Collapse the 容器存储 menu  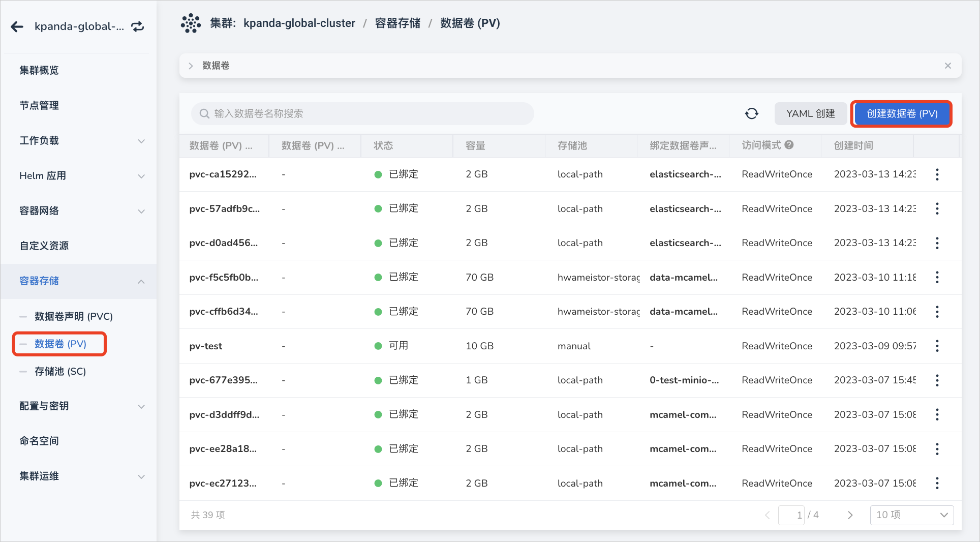point(141,281)
